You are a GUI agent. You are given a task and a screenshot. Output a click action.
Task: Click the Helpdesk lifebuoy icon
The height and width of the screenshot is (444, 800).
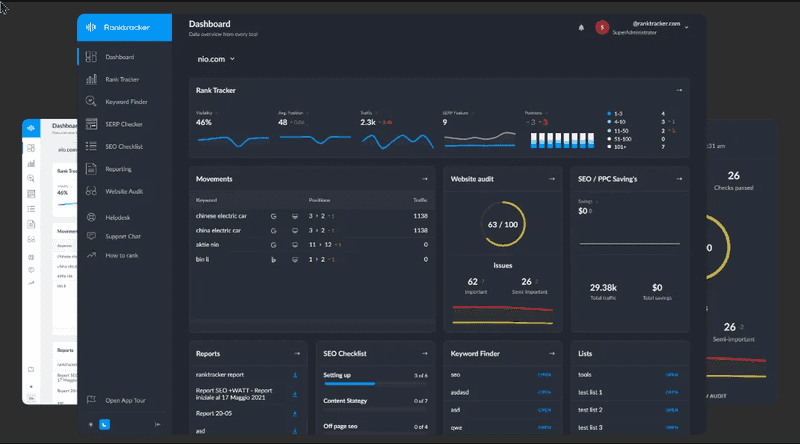point(91,217)
